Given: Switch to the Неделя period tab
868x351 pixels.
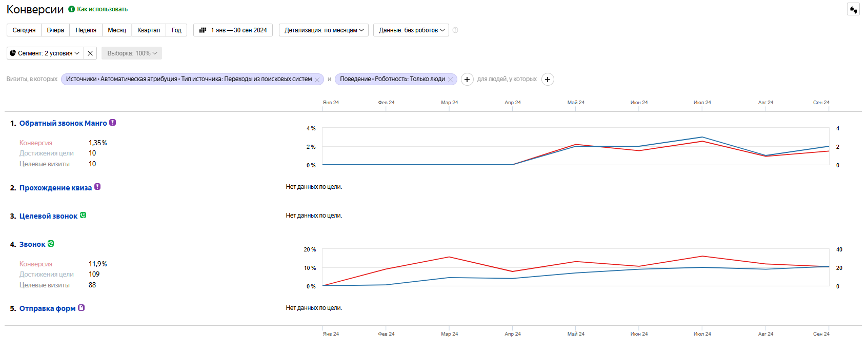Looking at the screenshot, I should point(86,30).
